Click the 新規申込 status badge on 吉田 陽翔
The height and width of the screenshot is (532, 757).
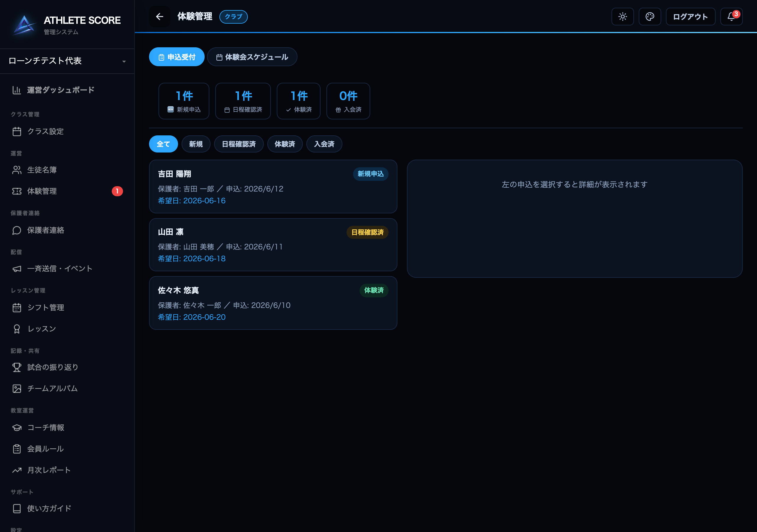pyautogui.click(x=371, y=174)
